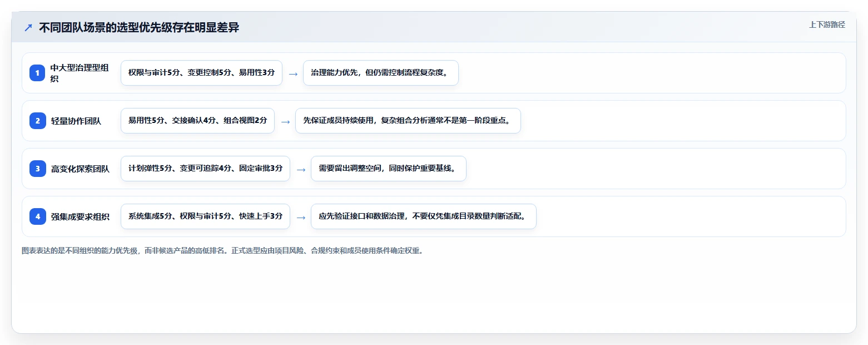Select the 高变化探索团队 row label
The height and width of the screenshot is (345, 868).
click(80, 169)
